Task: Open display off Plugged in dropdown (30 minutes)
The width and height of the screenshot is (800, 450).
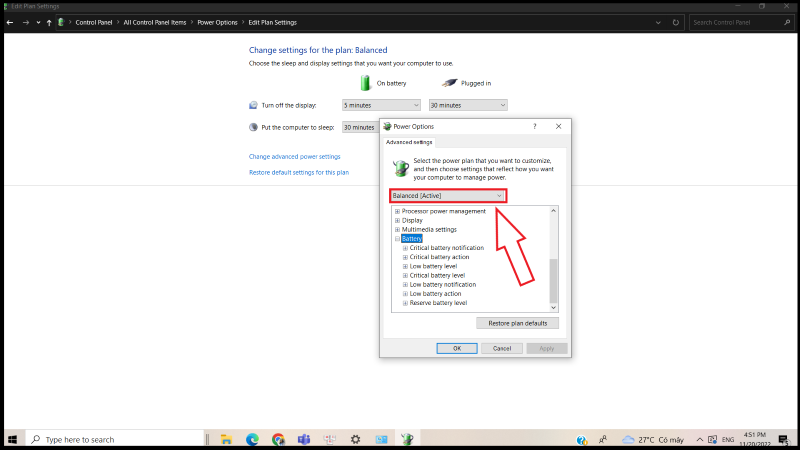Action: click(x=468, y=105)
